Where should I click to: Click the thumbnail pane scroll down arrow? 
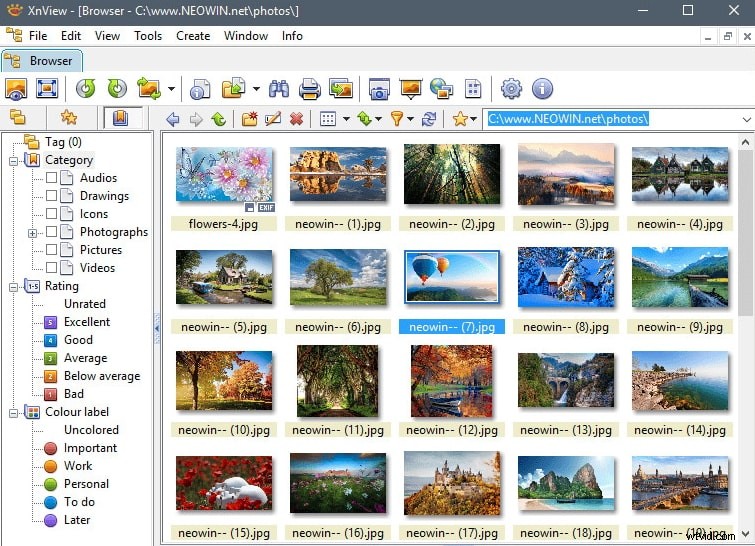(x=745, y=533)
